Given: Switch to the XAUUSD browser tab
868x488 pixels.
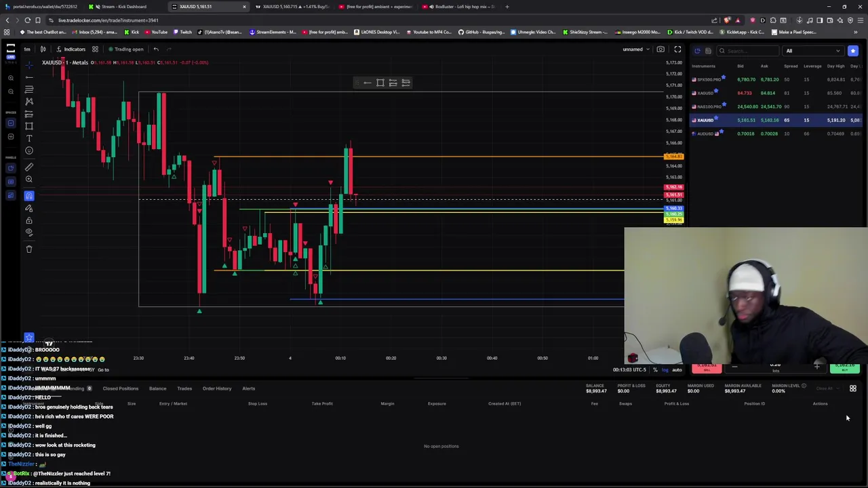Looking at the screenshot, I should click(208, 7).
